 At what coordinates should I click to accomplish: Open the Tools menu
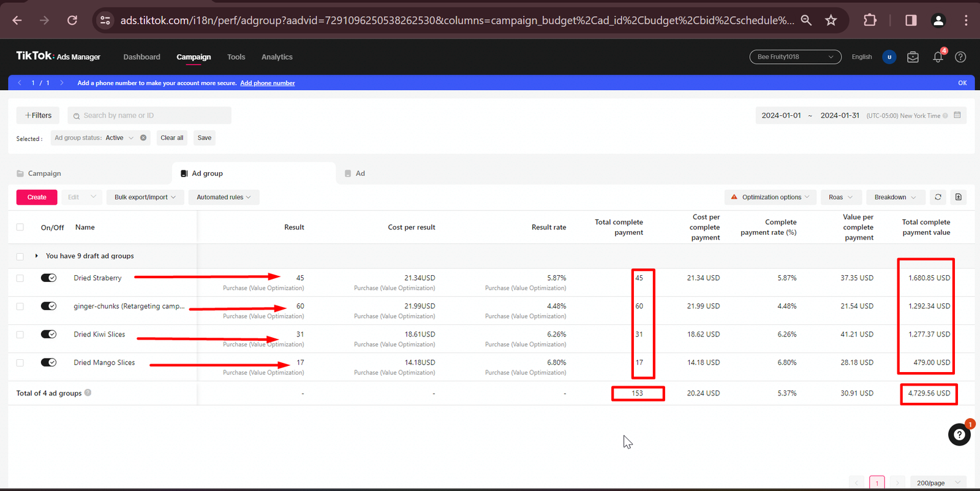(x=236, y=57)
